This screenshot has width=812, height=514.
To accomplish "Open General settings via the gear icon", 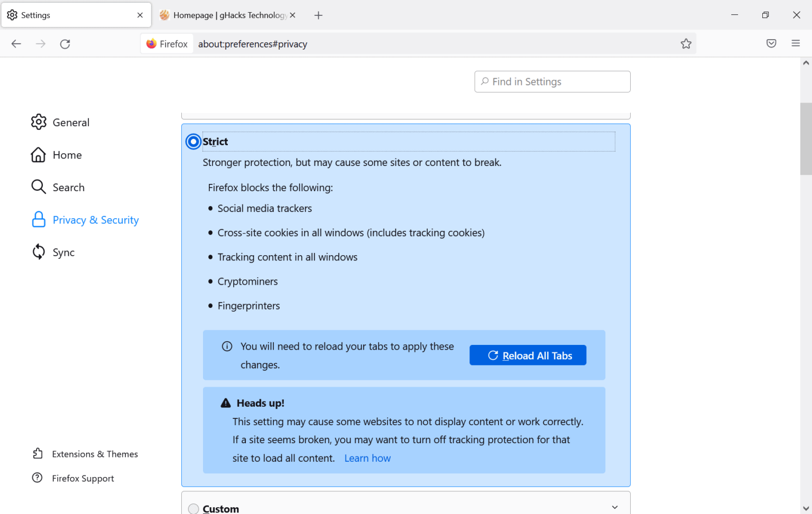I will pos(39,122).
